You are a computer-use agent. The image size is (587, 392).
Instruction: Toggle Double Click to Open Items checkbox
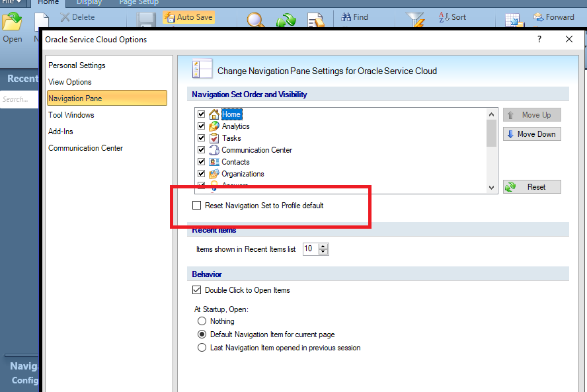pyautogui.click(x=196, y=290)
